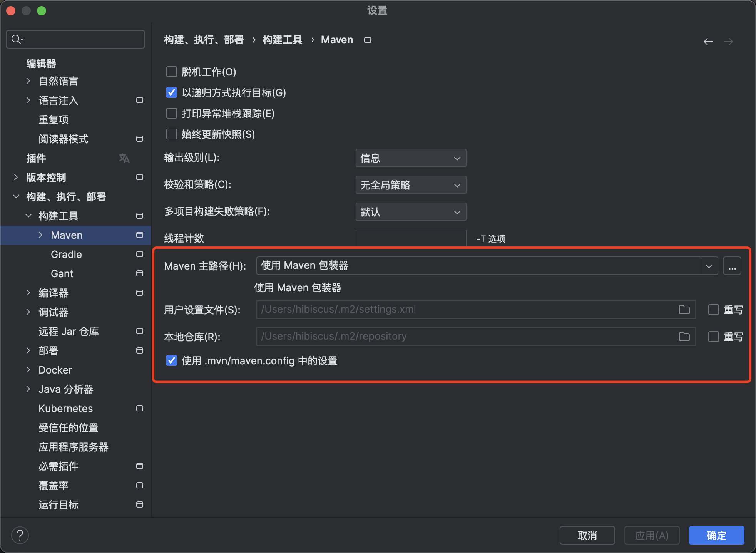Viewport: 756px width, 553px height.
Task: Uncheck 以递归方式执行目标(G)
Action: pyautogui.click(x=172, y=93)
